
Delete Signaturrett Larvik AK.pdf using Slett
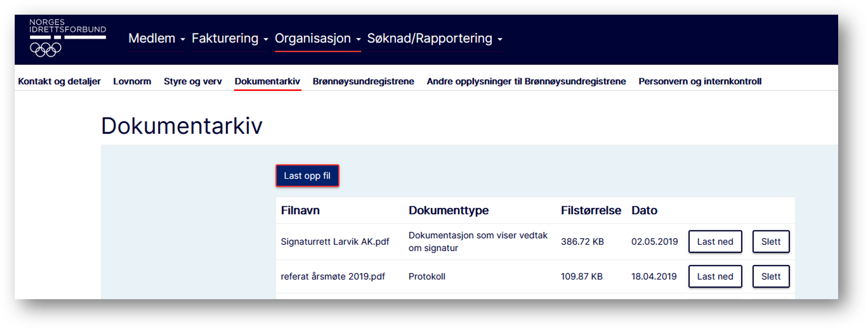[771, 241]
